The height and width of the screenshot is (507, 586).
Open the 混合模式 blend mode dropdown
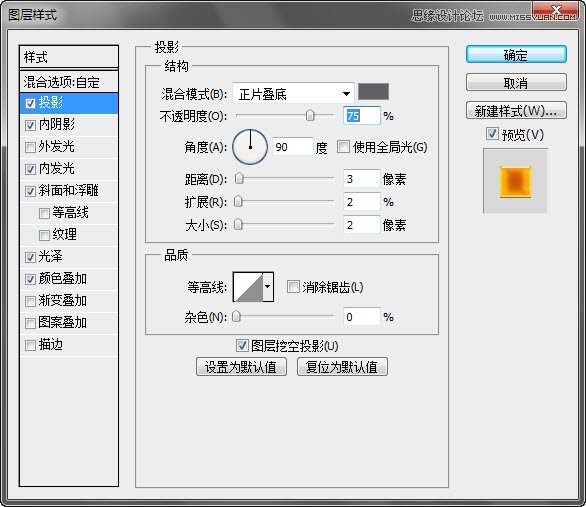click(x=293, y=93)
